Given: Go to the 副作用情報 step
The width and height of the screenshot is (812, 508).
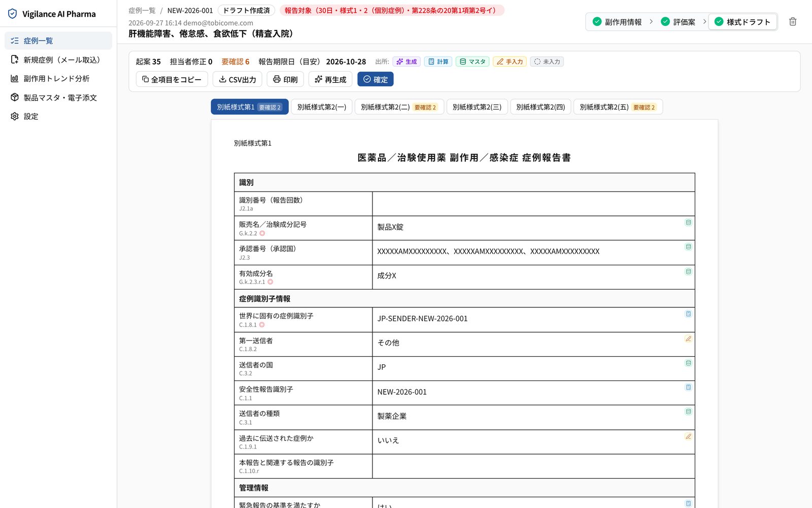Looking at the screenshot, I should (617, 22).
